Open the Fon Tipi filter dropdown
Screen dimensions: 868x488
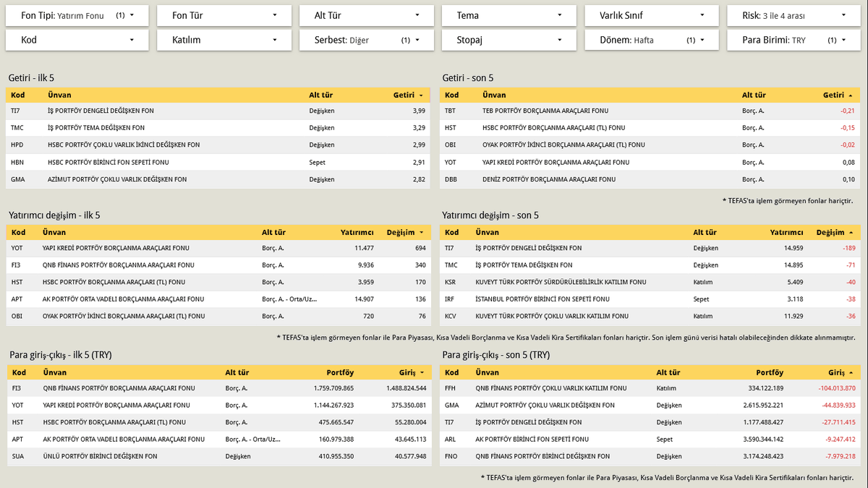pyautogui.click(x=77, y=15)
